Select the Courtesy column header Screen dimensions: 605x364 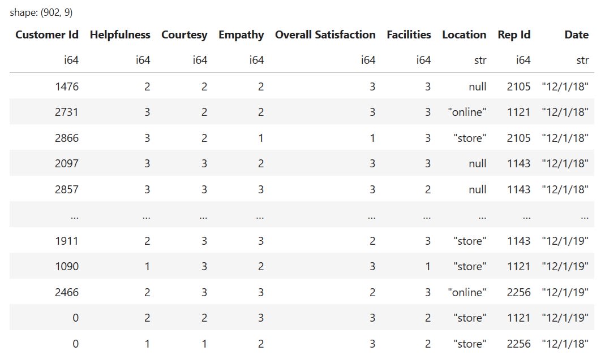coord(184,34)
